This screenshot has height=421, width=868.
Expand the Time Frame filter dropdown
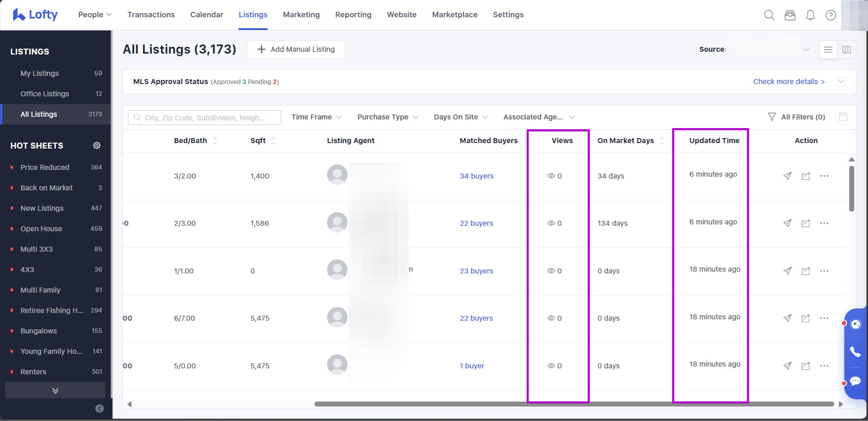(316, 117)
